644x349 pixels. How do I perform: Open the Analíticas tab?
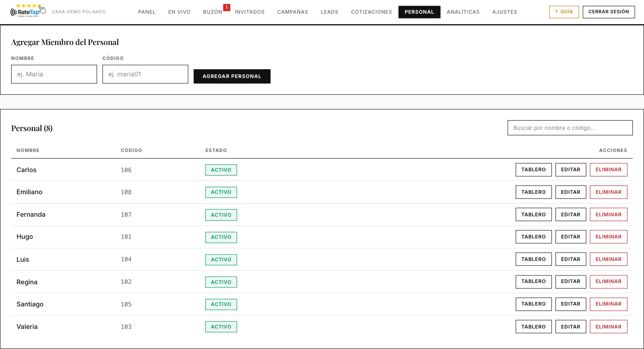tap(463, 12)
